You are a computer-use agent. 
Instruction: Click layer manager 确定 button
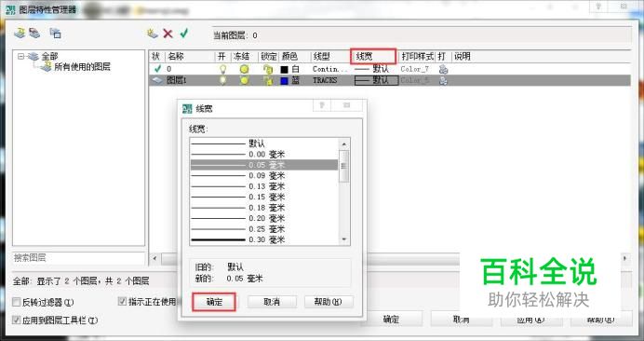392,320
